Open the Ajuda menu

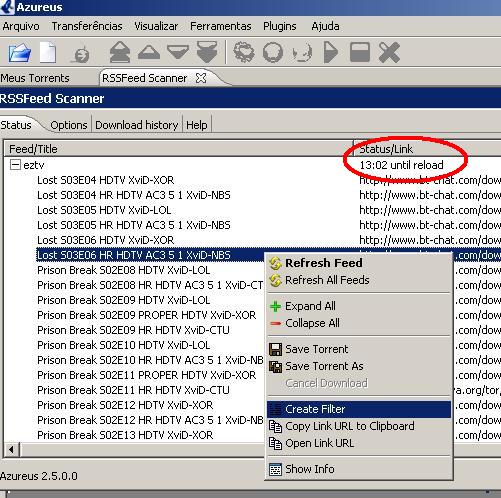click(x=325, y=26)
